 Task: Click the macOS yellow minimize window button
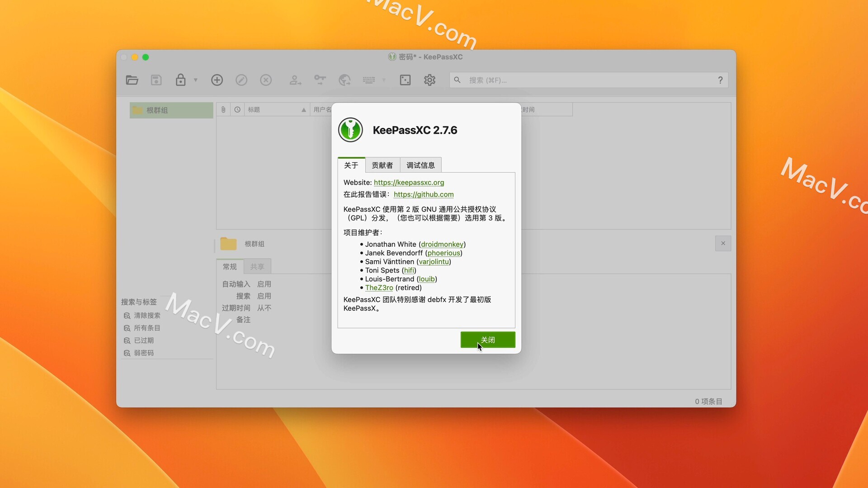tap(135, 57)
